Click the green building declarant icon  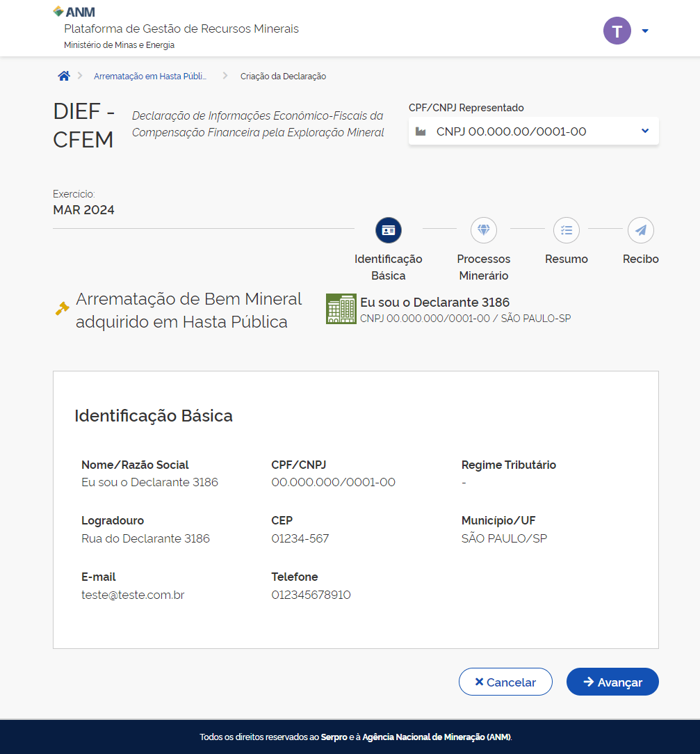[341, 309]
